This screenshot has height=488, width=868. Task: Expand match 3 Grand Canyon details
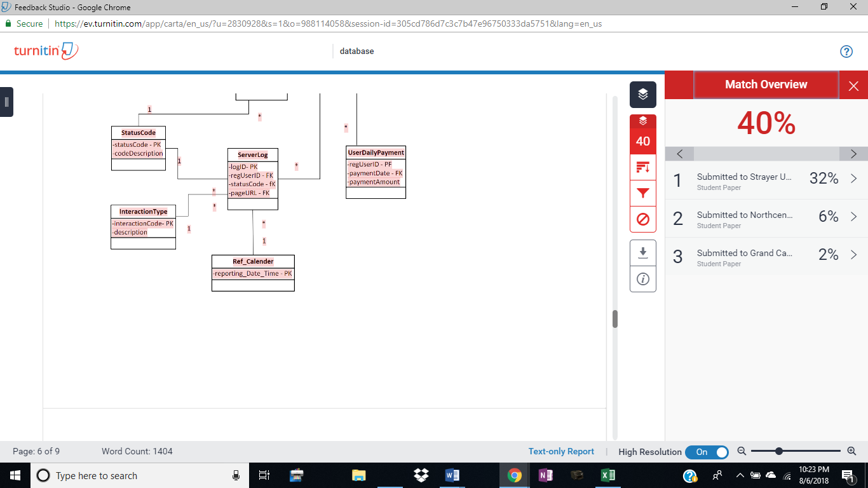pyautogui.click(x=854, y=255)
